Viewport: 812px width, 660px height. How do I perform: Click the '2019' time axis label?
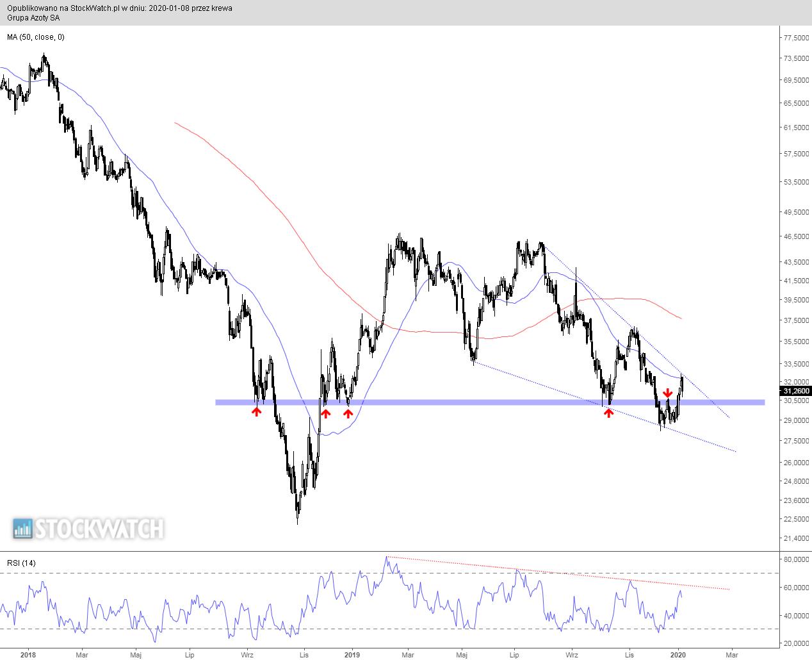(353, 655)
